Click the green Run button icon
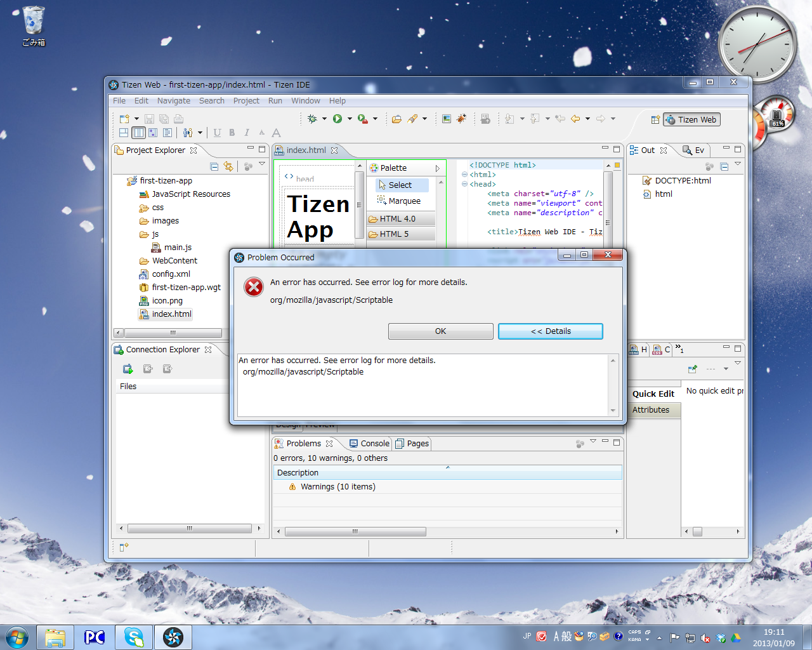 point(337,119)
